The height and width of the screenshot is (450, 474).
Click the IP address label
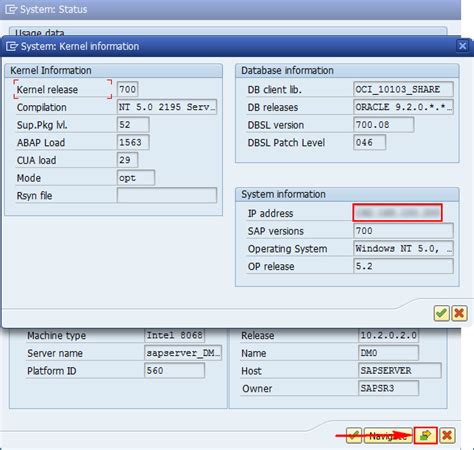(270, 213)
